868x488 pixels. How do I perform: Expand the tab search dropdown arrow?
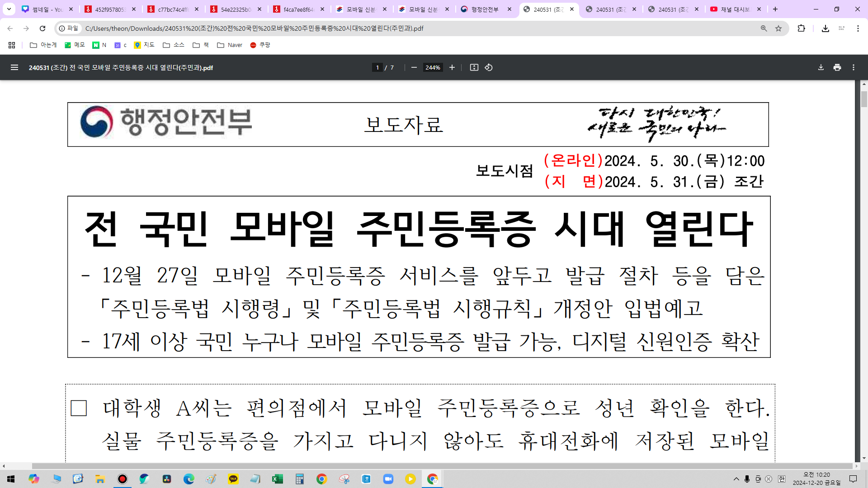[x=9, y=9]
